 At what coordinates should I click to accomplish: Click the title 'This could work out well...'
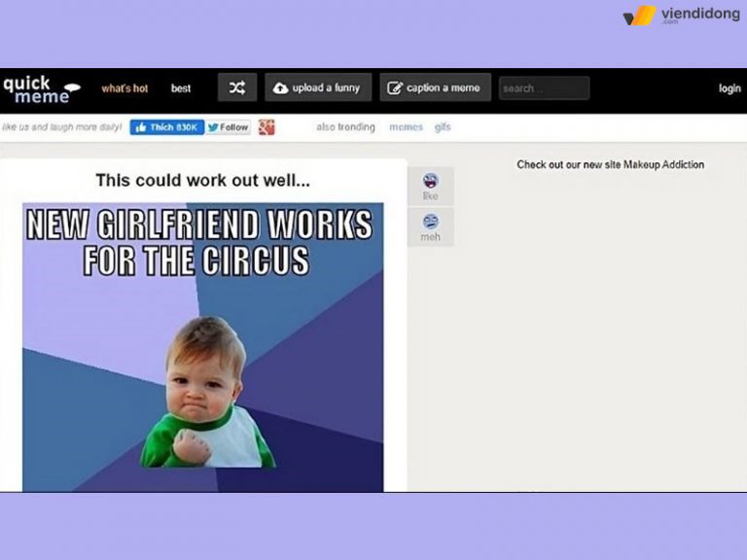point(203,181)
